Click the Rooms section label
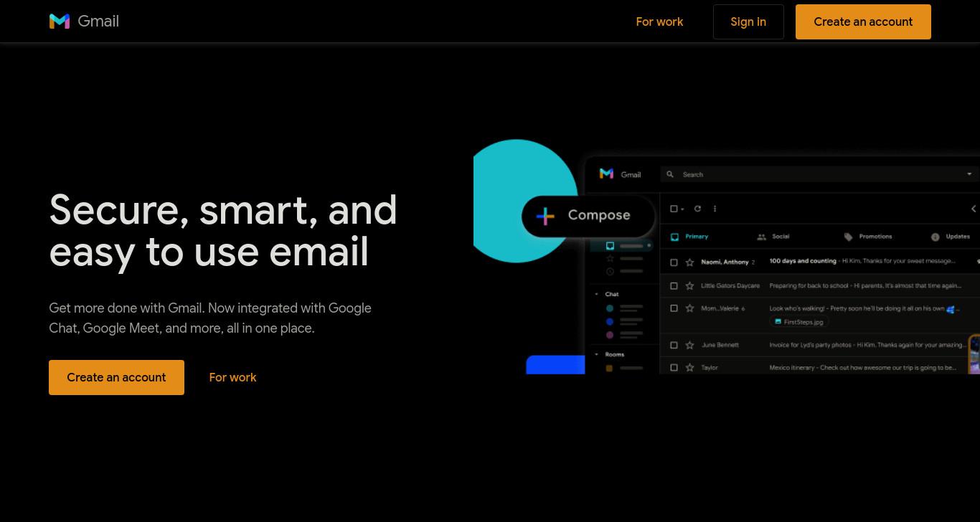980x522 pixels. tap(615, 354)
